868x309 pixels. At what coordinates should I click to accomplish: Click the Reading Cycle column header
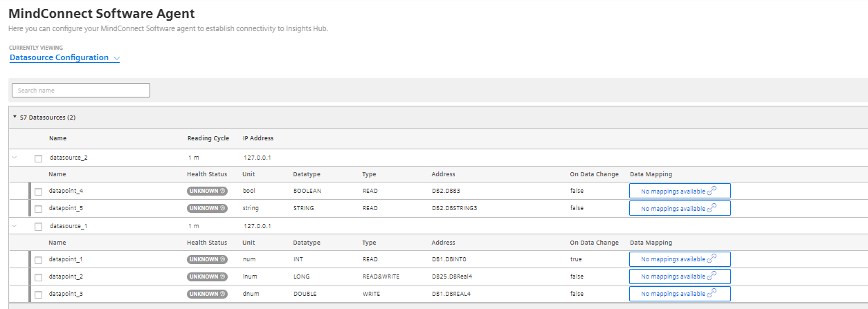tap(208, 138)
